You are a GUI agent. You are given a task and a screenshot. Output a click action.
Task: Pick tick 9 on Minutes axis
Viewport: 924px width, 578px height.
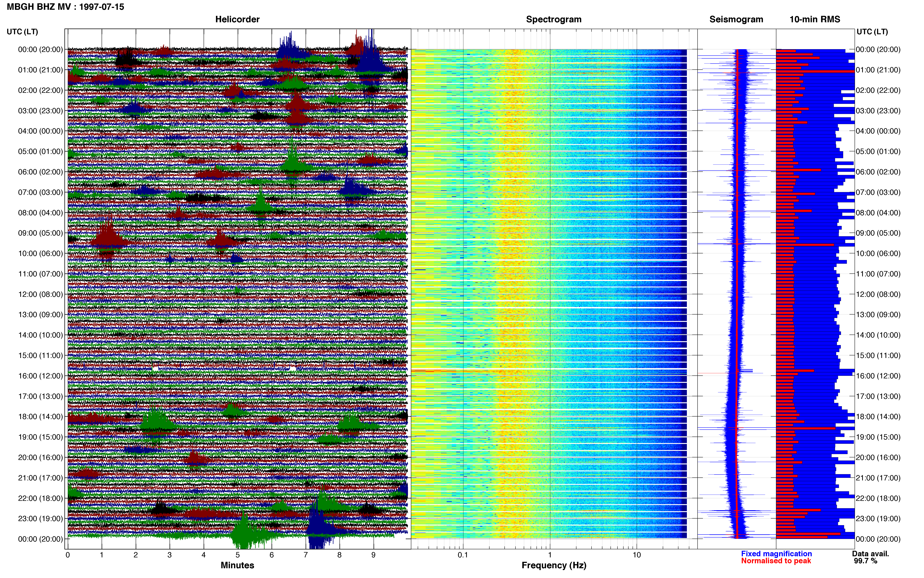[x=373, y=555]
